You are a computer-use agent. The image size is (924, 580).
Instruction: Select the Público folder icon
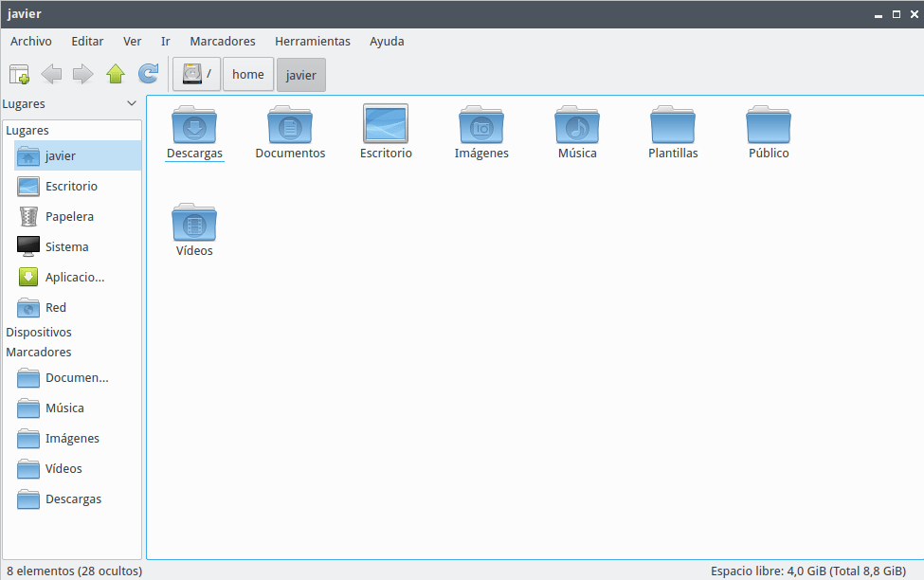[x=769, y=124]
